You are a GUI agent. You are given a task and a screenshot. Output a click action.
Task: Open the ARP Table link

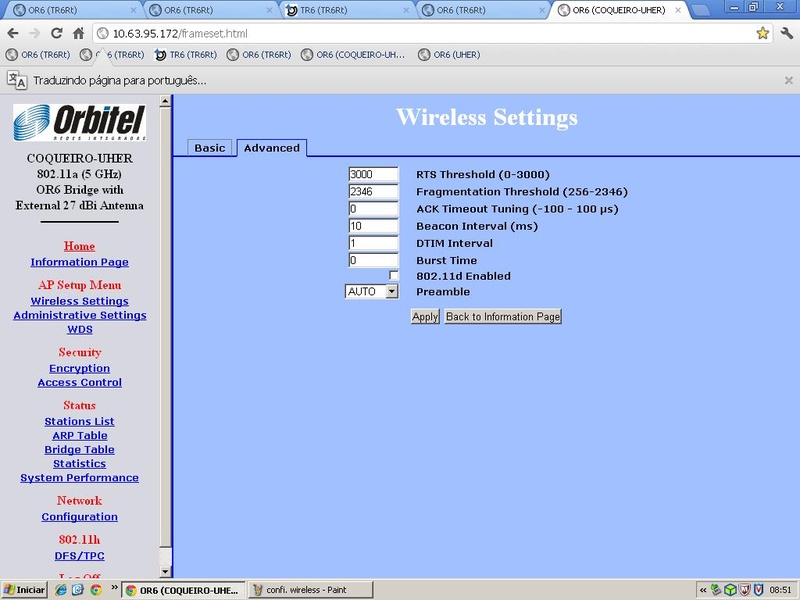(x=80, y=436)
